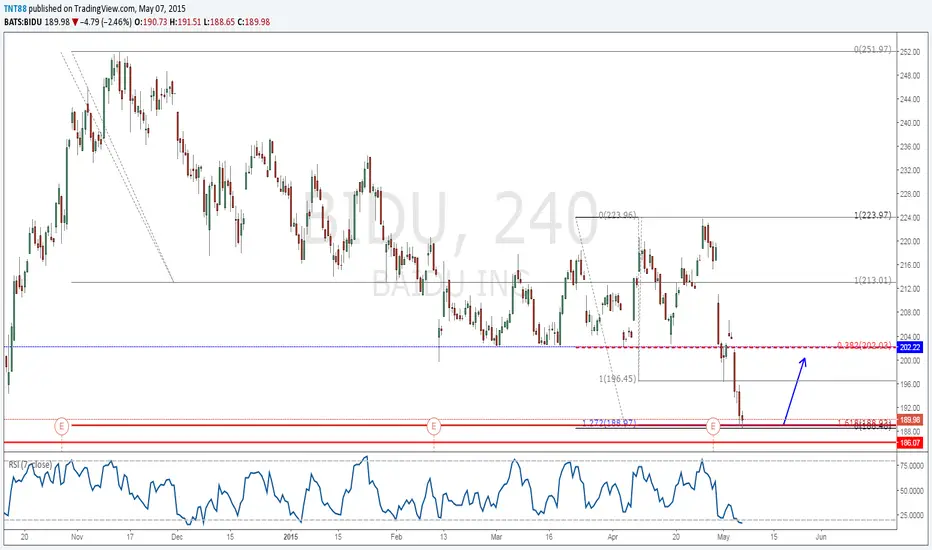
Task: Click the 0.382(203.03) red Fibonacci label
Action: pos(864,345)
